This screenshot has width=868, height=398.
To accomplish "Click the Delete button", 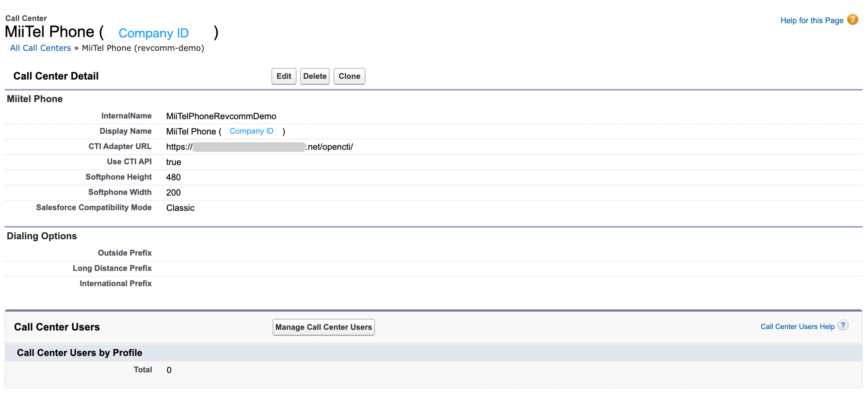I will (315, 76).
